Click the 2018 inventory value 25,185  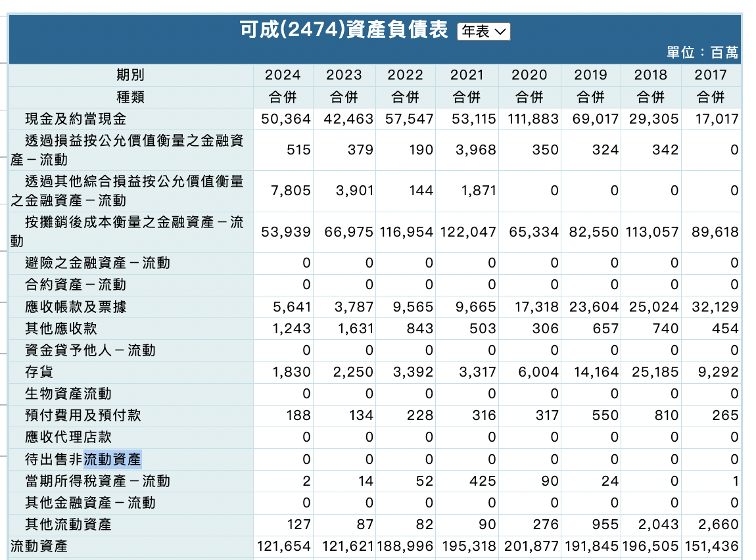pyautogui.click(x=655, y=372)
